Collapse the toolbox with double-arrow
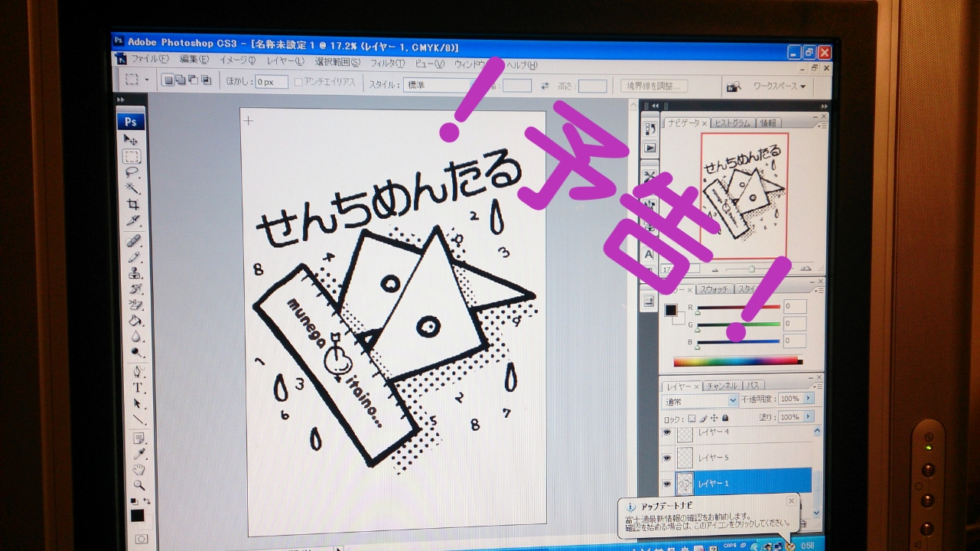Viewport: 980px width, 551px height. pos(121,99)
